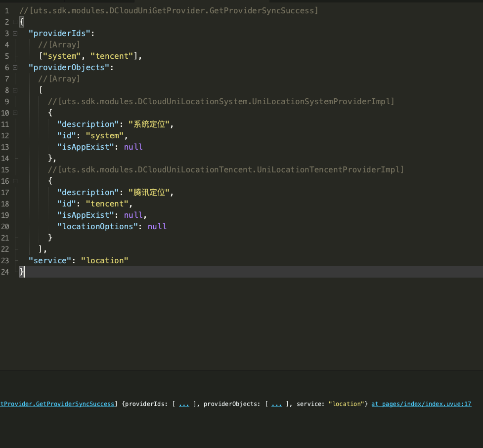The height and width of the screenshot is (448, 483).
Task: Click the "系统定位" description value
Action: coord(150,124)
